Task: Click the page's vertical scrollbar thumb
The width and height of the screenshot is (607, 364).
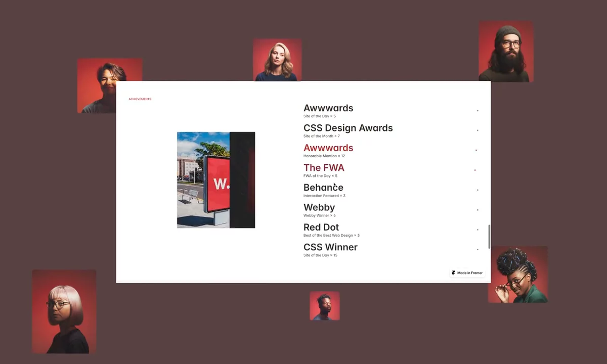Action: tap(489, 237)
